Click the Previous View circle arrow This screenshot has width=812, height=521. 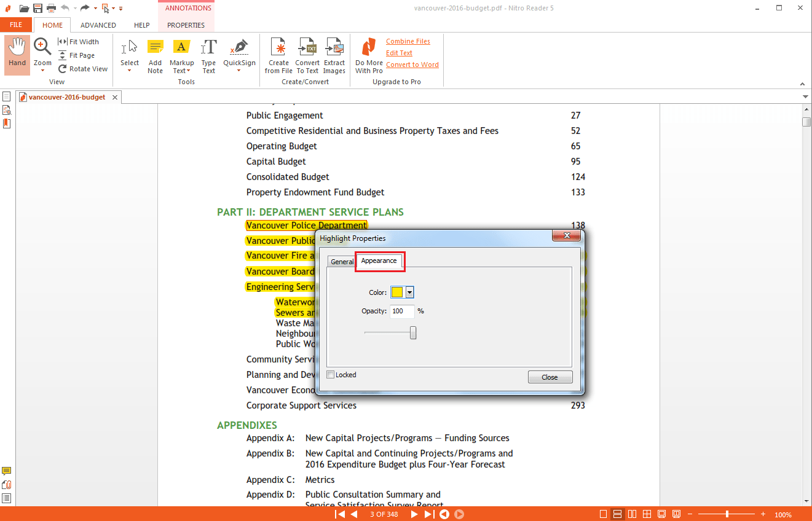tap(444, 514)
